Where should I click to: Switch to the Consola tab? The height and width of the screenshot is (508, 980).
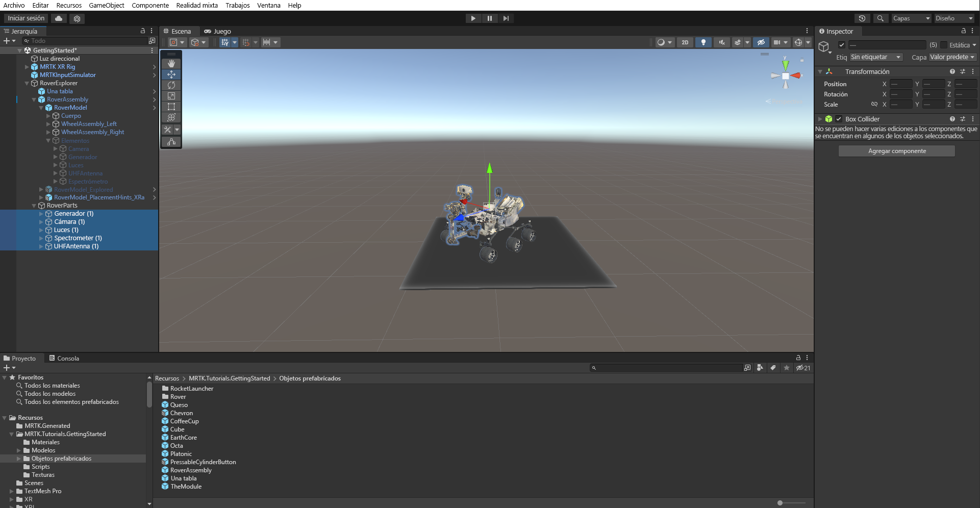click(64, 358)
